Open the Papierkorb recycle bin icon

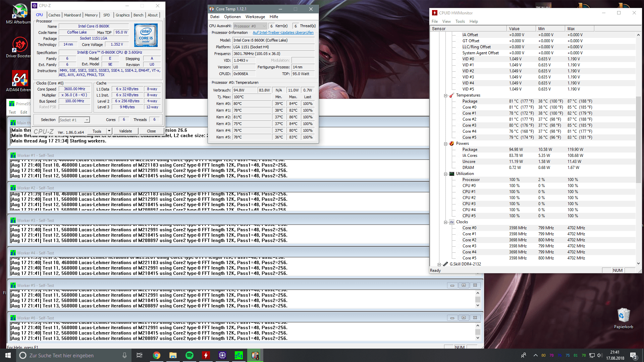pyautogui.click(x=624, y=318)
